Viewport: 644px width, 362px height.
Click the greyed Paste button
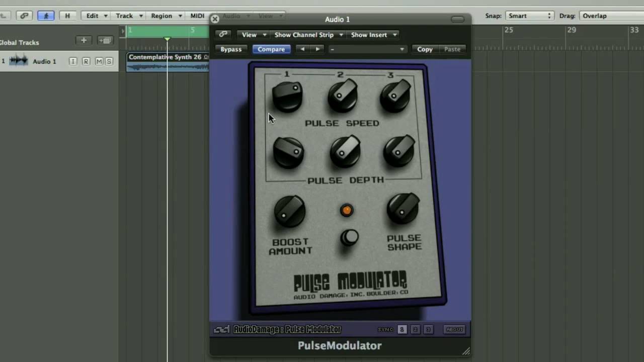pos(452,49)
